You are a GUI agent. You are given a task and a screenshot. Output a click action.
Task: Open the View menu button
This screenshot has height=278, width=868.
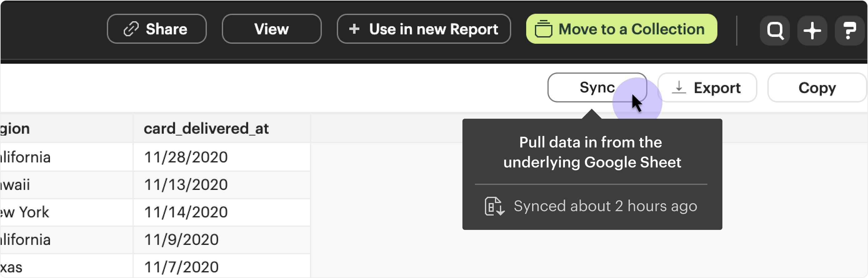click(271, 29)
